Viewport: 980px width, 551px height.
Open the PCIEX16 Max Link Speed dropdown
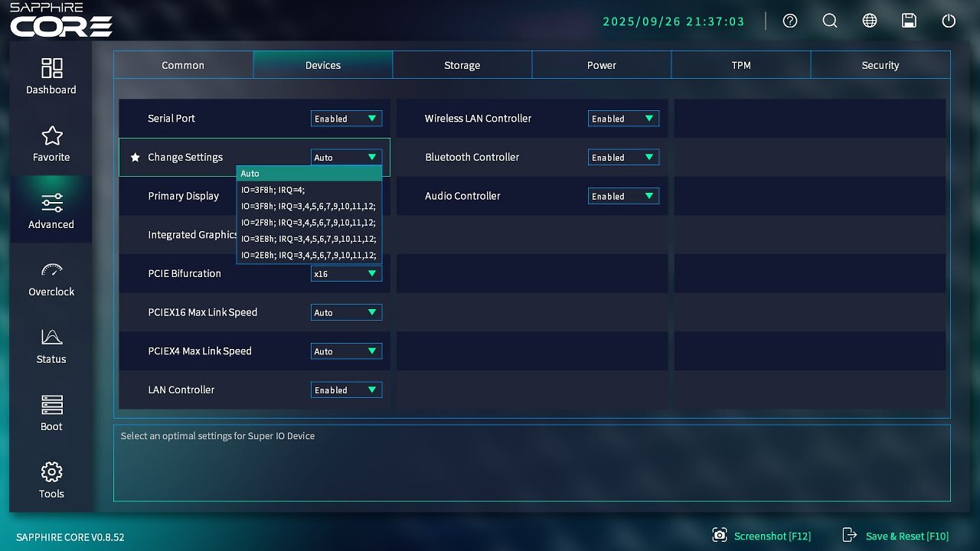tap(346, 312)
